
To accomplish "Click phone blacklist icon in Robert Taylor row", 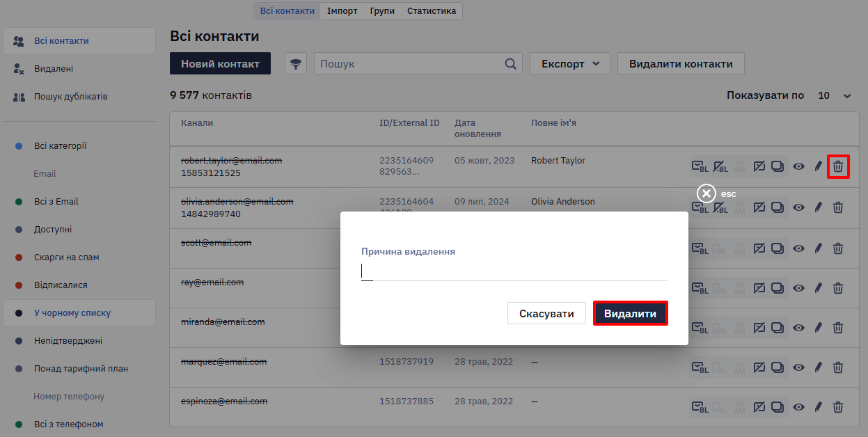I will (720, 166).
